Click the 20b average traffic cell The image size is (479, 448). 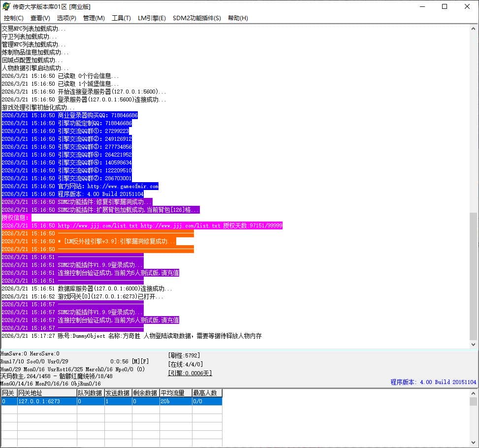coord(176,401)
